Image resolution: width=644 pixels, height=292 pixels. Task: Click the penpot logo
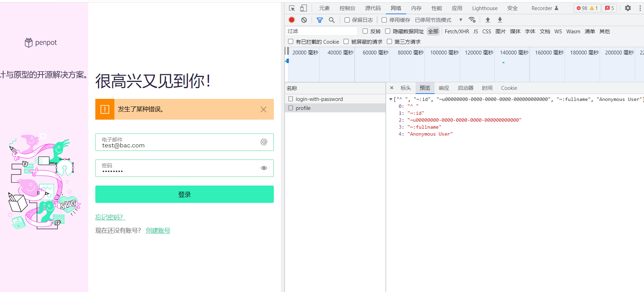[41, 43]
